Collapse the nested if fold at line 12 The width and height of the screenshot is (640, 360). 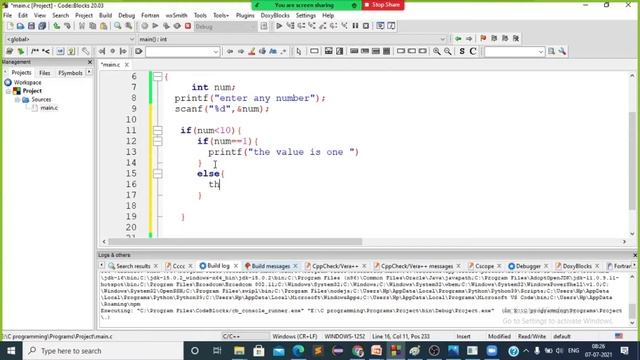[158, 141]
